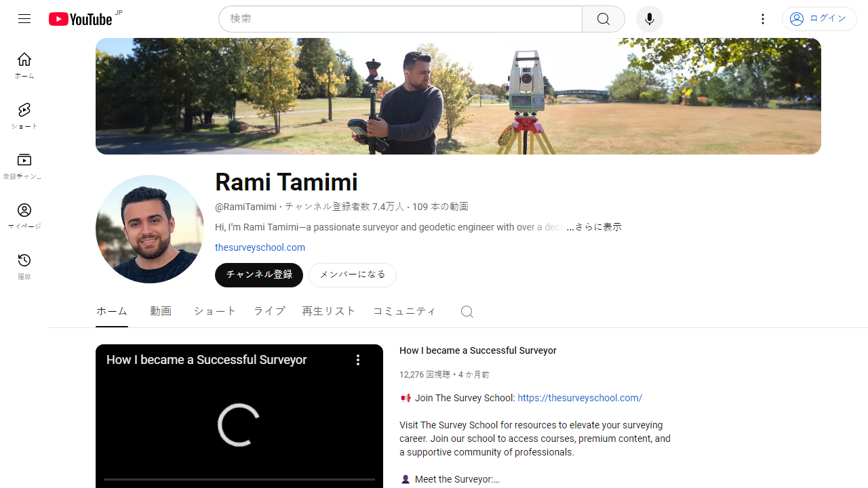Image resolution: width=868 pixels, height=488 pixels.
Task: Click the 12,276 回視聴 view count
Action: (425, 375)
